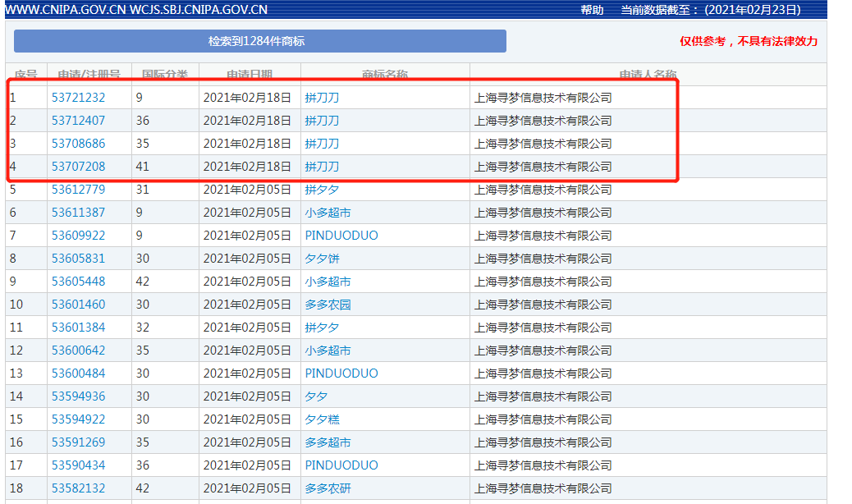Open registration number 53594936
Screen dimensions: 852x504
point(78,396)
